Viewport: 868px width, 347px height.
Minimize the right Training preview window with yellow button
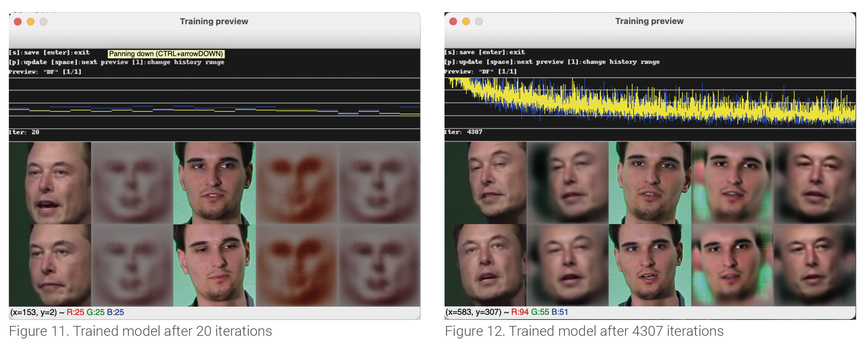click(x=466, y=21)
